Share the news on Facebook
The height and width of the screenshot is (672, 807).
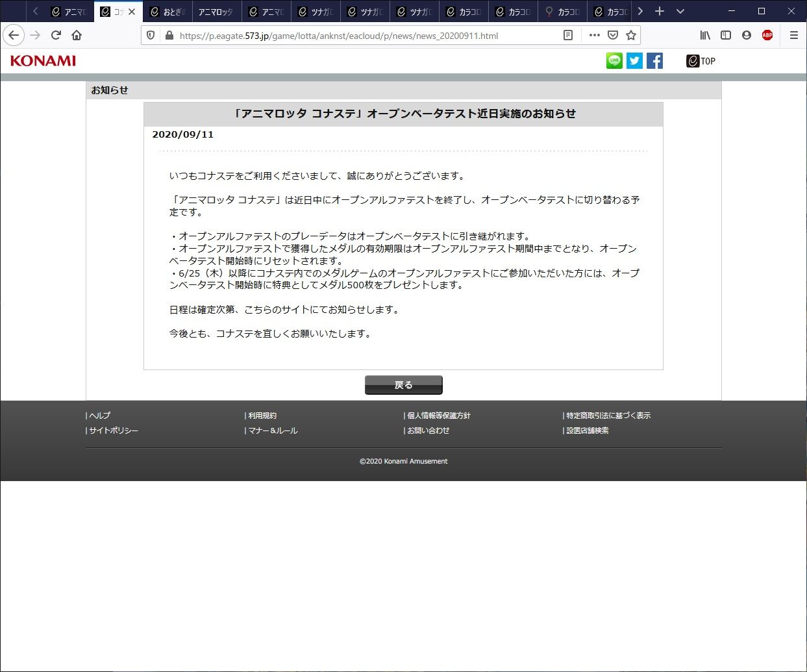[654, 60]
